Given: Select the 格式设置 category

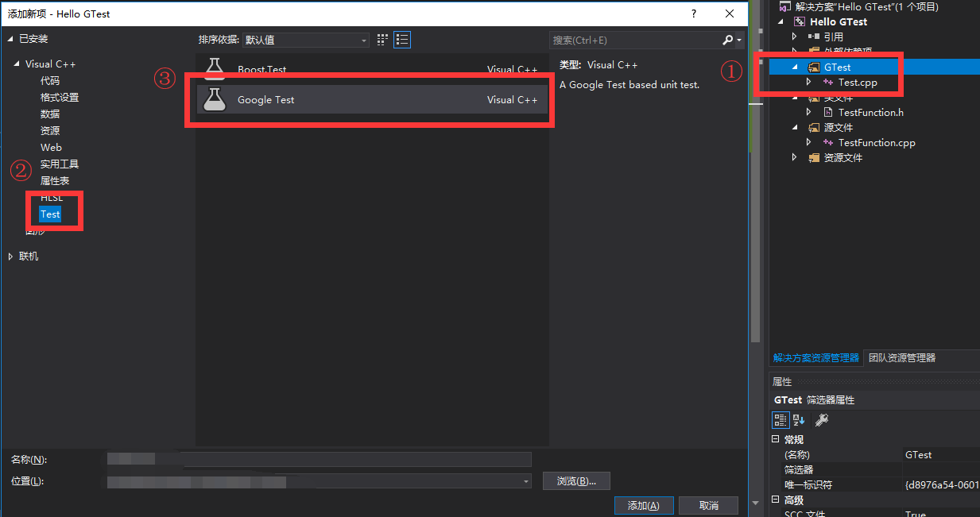Looking at the screenshot, I should click(60, 97).
